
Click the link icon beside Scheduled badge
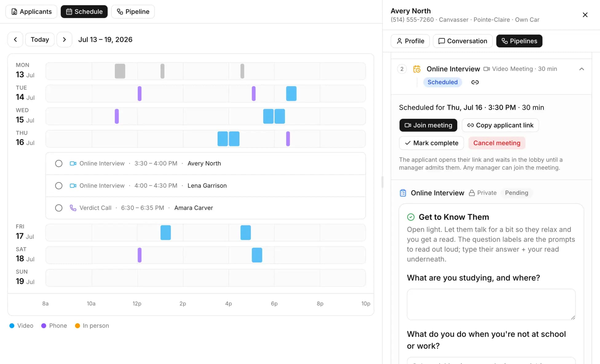click(475, 82)
